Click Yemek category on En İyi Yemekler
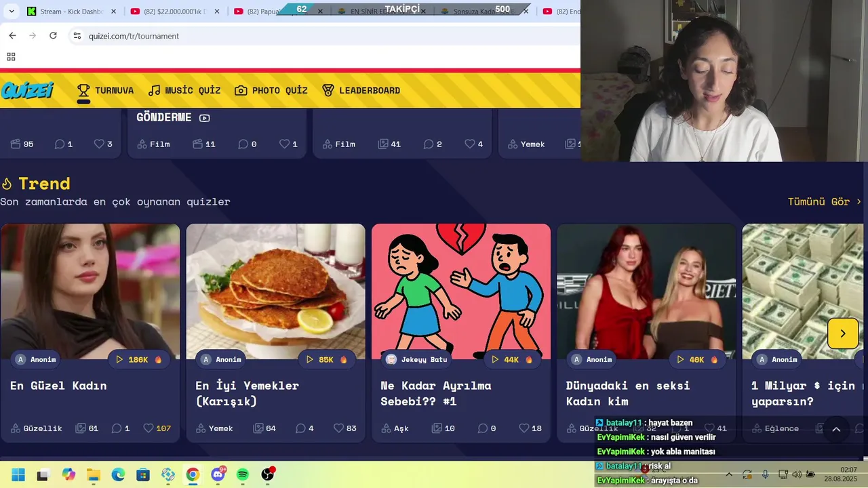 [214, 428]
